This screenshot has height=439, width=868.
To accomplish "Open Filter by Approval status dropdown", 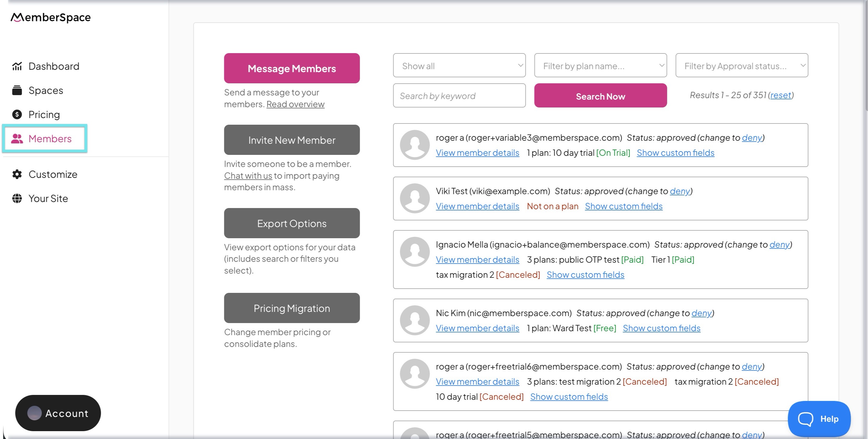I will coord(741,66).
